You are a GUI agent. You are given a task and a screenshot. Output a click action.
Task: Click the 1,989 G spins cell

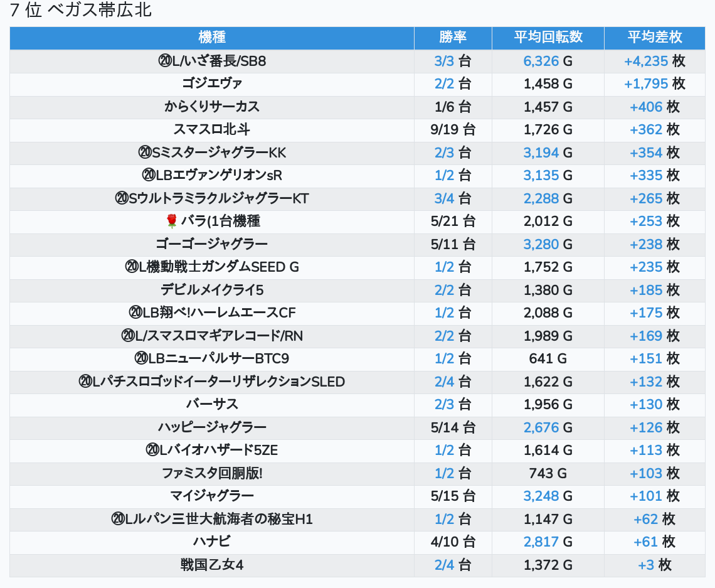tap(548, 336)
